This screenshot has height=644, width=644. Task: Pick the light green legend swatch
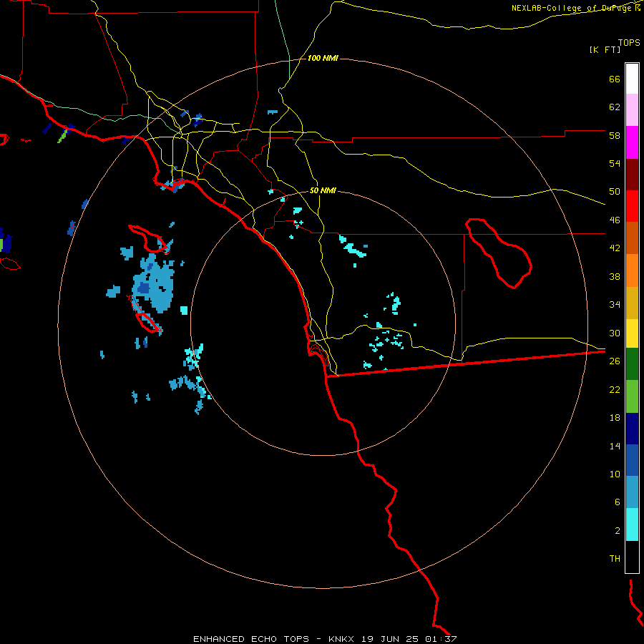click(632, 396)
